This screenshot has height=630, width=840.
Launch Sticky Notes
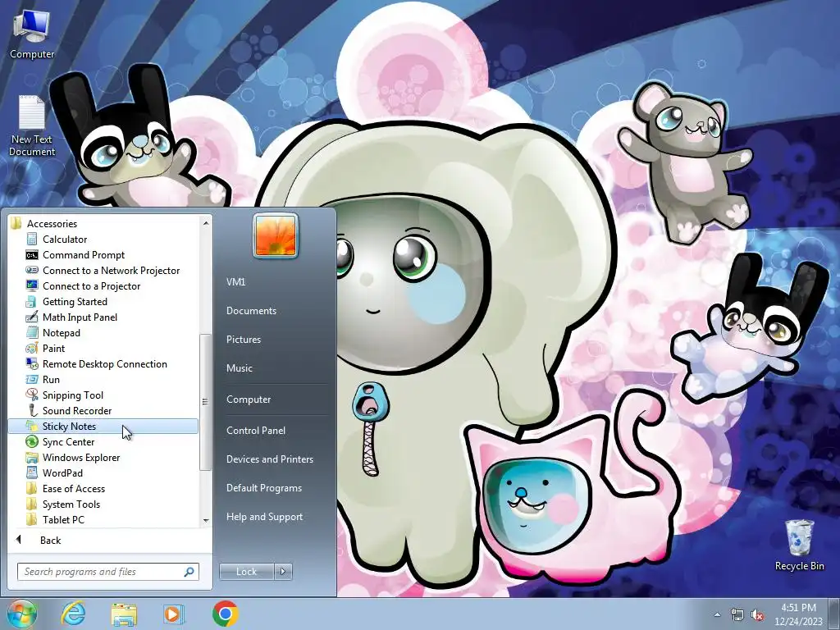tap(103, 427)
